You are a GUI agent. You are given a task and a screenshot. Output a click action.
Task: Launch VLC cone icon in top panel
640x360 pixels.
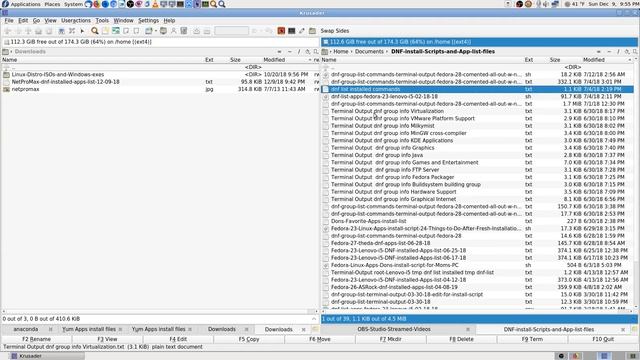click(x=156, y=4)
